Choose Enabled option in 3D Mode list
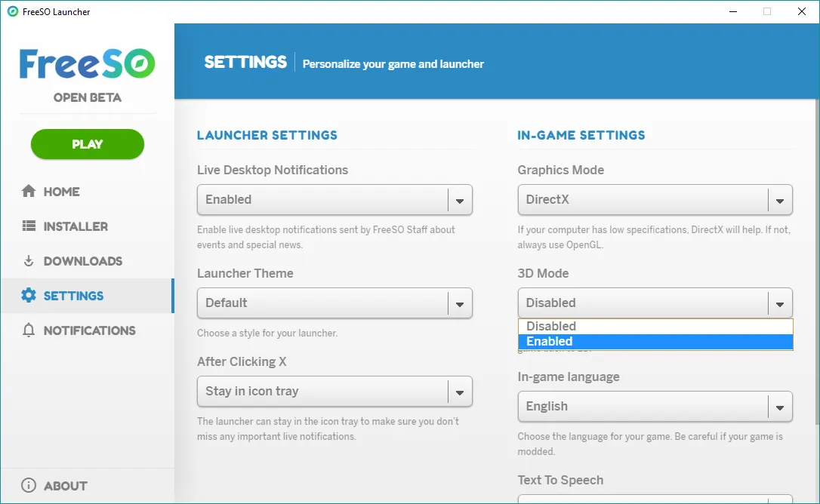 coord(655,341)
